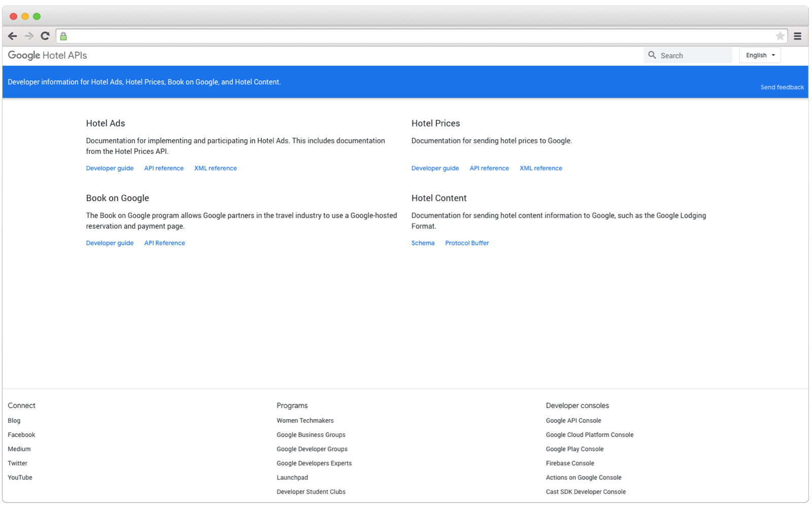
Task: Click the Google Hotel APIs logo
Action: click(x=47, y=55)
